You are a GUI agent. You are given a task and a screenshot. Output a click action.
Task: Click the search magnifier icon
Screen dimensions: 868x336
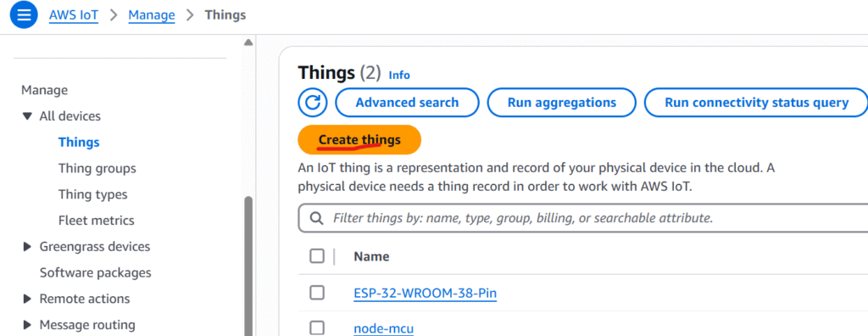pyautogui.click(x=317, y=218)
